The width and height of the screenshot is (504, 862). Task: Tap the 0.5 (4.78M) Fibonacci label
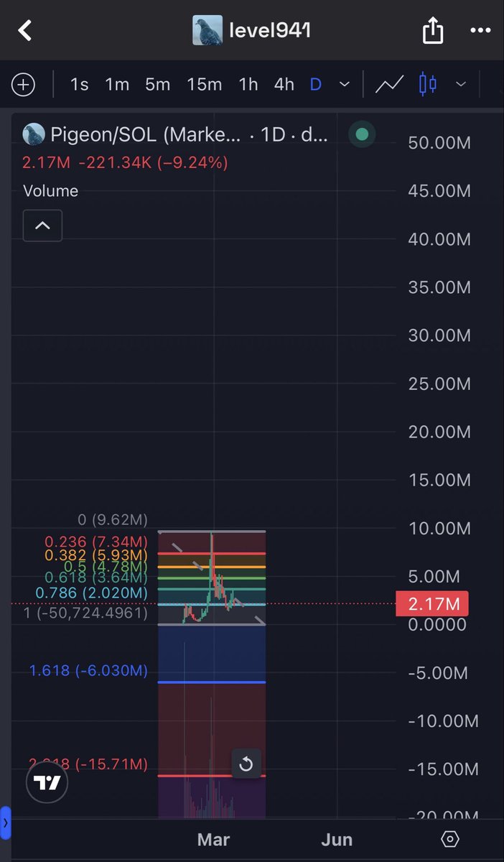click(x=105, y=566)
